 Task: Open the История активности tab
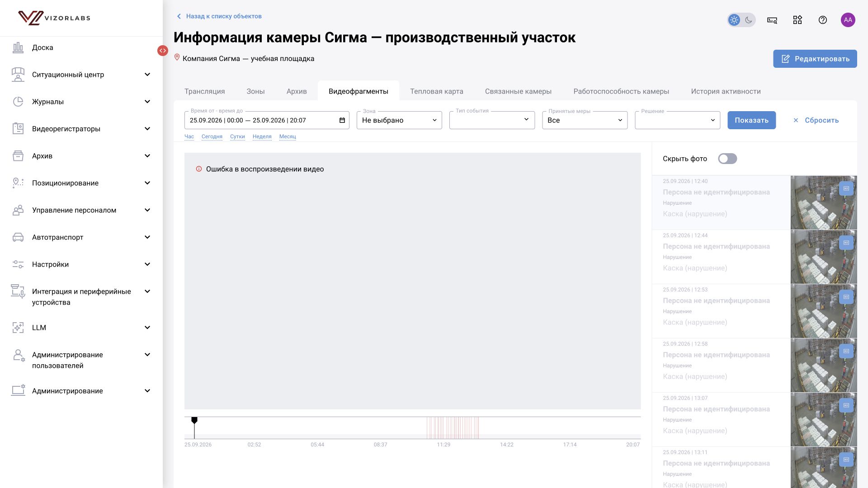[726, 91]
